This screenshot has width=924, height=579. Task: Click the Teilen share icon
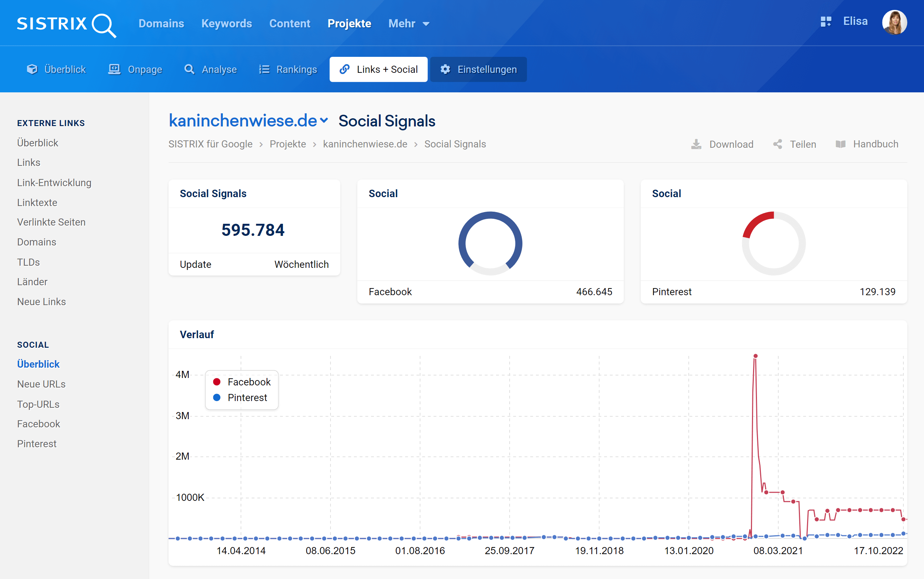coord(777,144)
